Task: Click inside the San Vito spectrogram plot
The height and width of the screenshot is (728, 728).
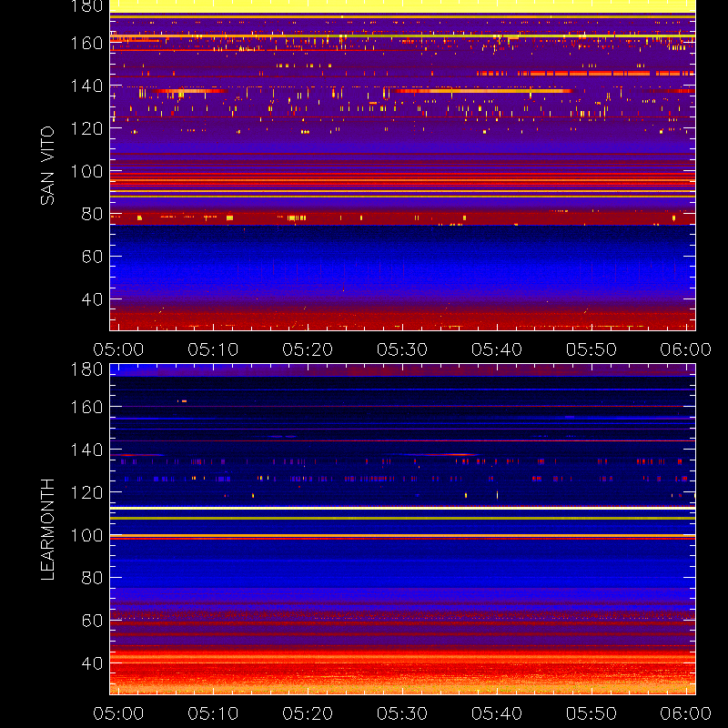Action: pos(402,166)
